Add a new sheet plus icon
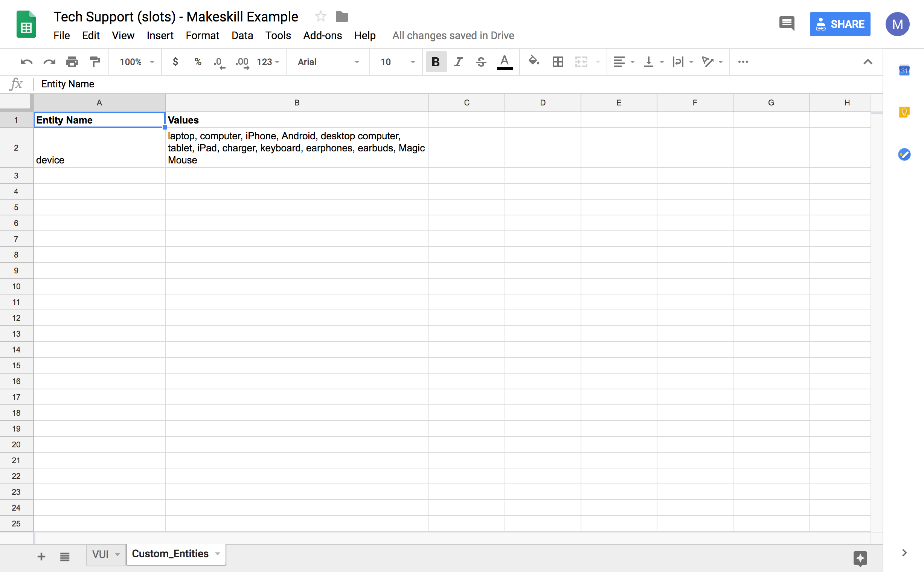Viewport: 924px width, 572px height. [x=41, y=557]
